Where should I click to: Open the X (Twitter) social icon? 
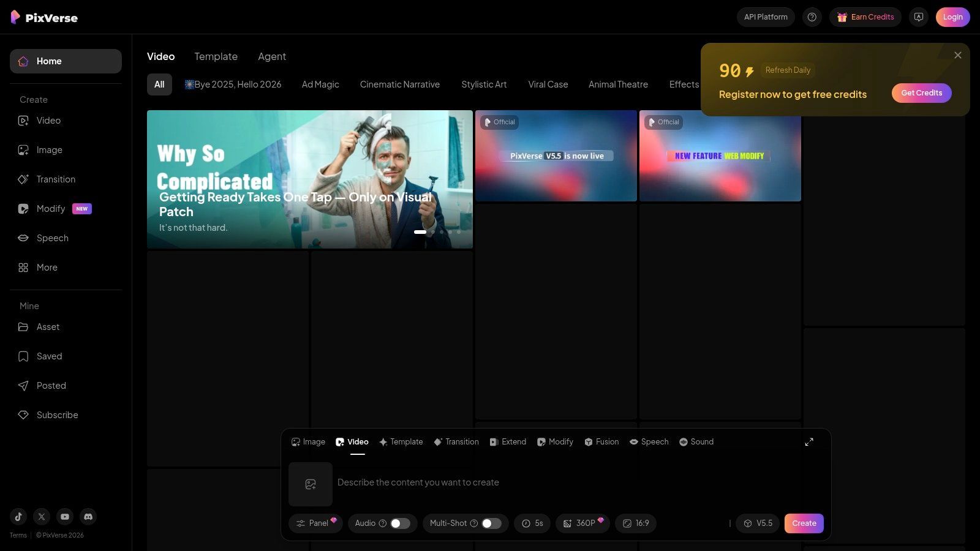coord(42,517)
